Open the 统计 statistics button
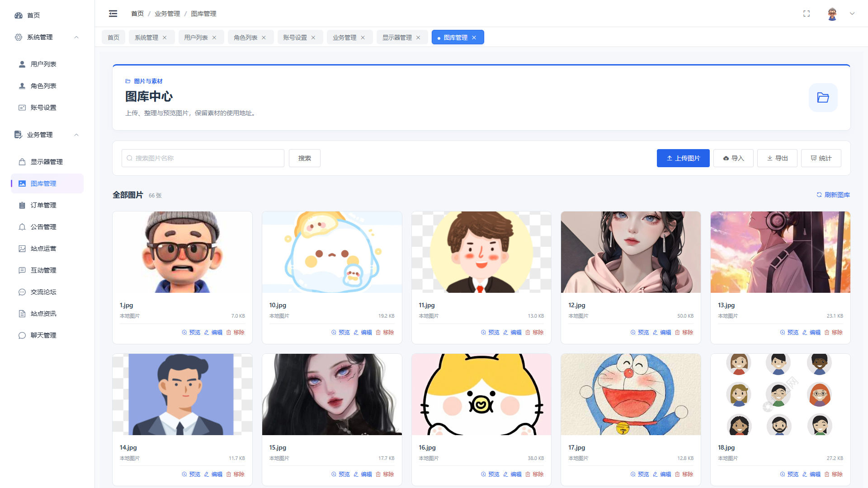868x488 pixels. pos(821,158)
